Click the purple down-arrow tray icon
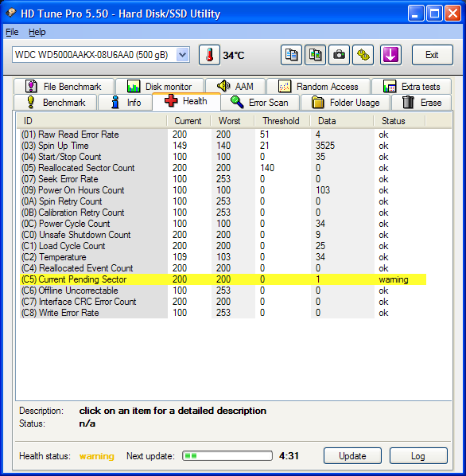466x476 pixels. [x=390, y=55]
